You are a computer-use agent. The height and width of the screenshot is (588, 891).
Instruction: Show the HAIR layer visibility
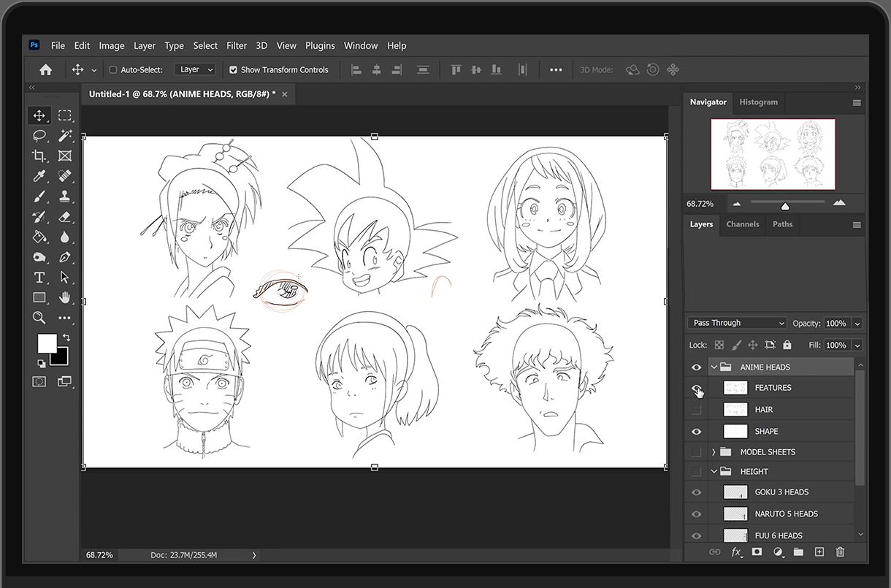coord(696,409)
